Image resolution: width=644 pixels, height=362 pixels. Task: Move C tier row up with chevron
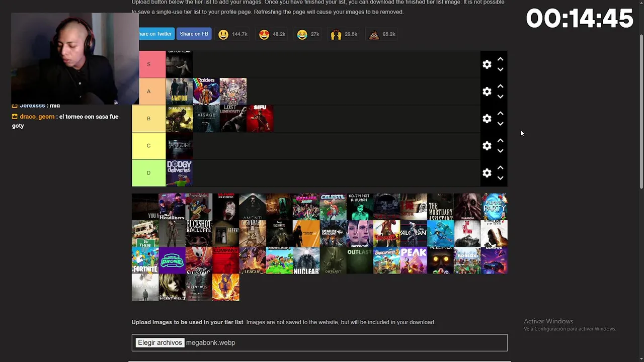click(500, 140)
